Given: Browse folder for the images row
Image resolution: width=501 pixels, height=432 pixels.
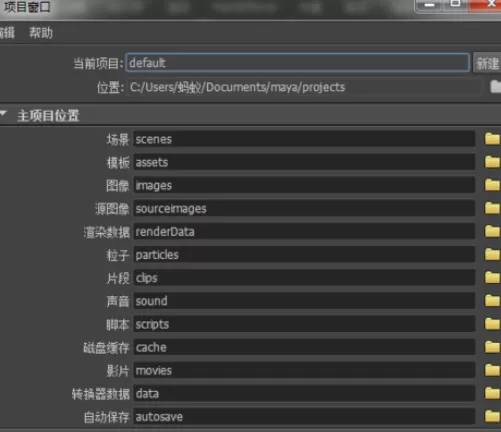Looking at the screenshot, I should coord(492,185).
